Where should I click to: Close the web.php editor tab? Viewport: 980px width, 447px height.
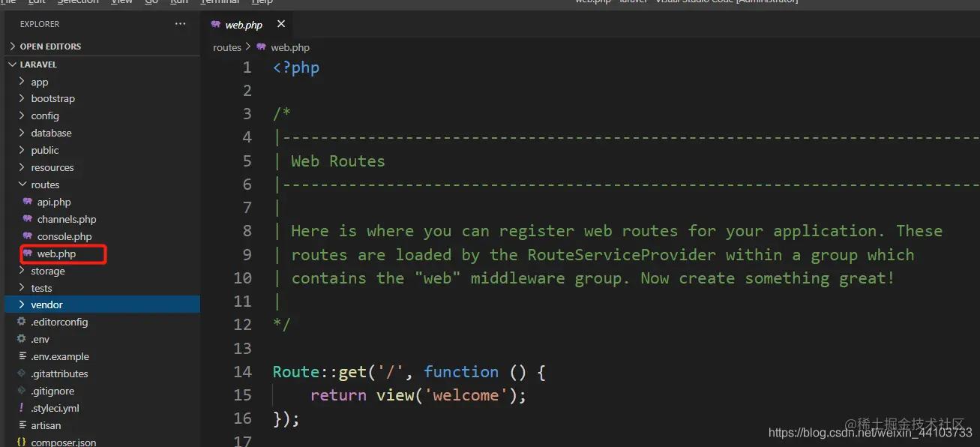[281, 24]
